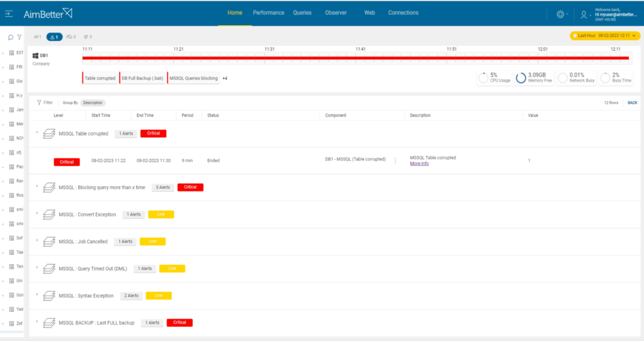This screenshot has width=644, height=342.
Task: Click the AimBetter logo
Action: tap(48, 14)
